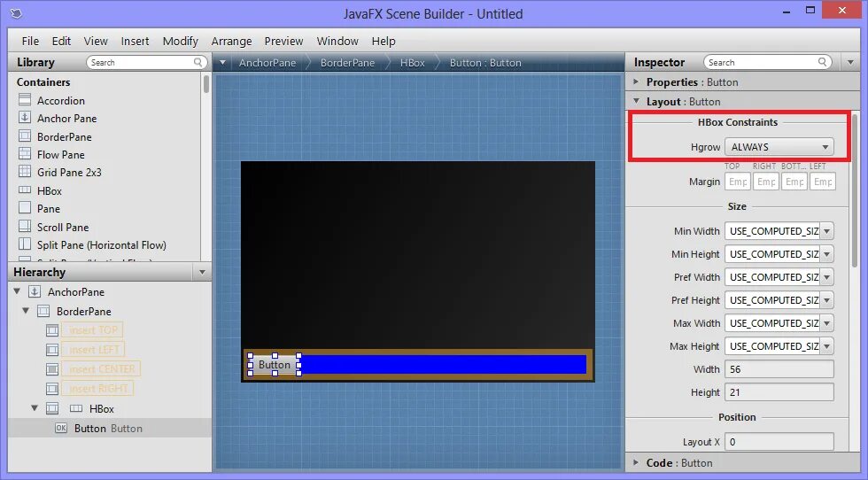
Task: Click the BorderPane icon in Library list
Action: click(x=25, y=135)
